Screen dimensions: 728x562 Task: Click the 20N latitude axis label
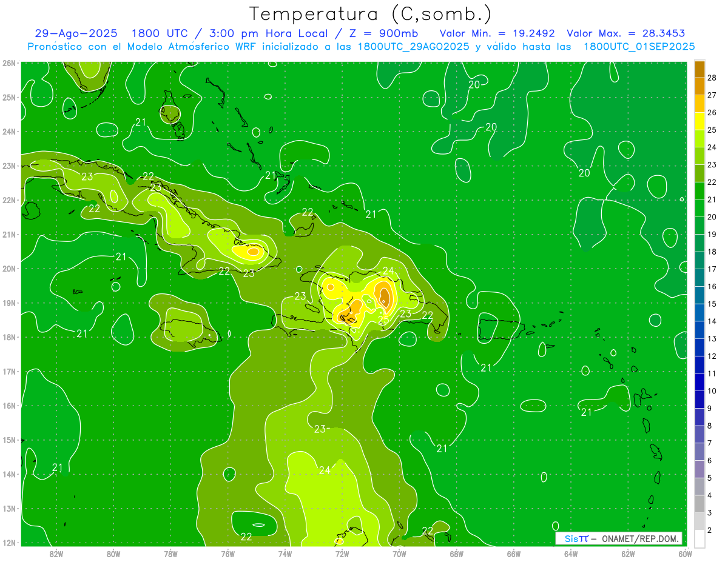pyautogui.click(x=9, y=269)
